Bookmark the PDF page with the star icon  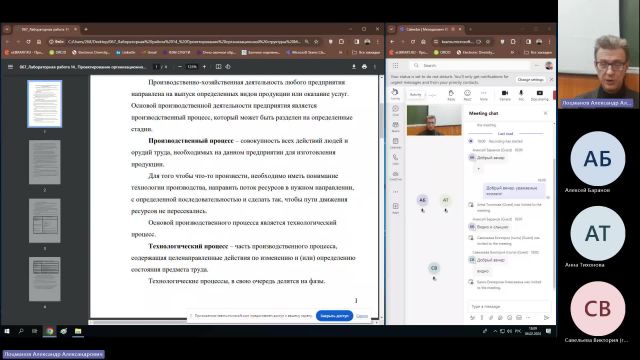pos(316,42)
